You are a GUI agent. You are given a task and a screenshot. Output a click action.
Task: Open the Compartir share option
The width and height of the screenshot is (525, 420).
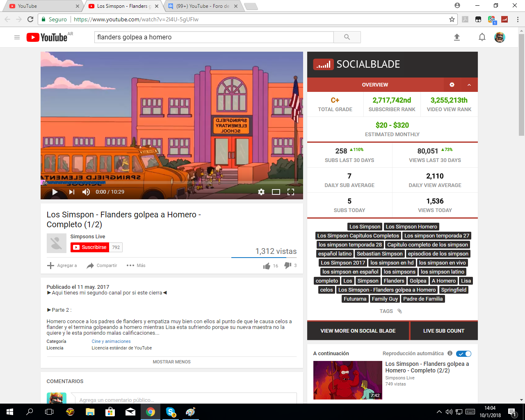(102, 265)
